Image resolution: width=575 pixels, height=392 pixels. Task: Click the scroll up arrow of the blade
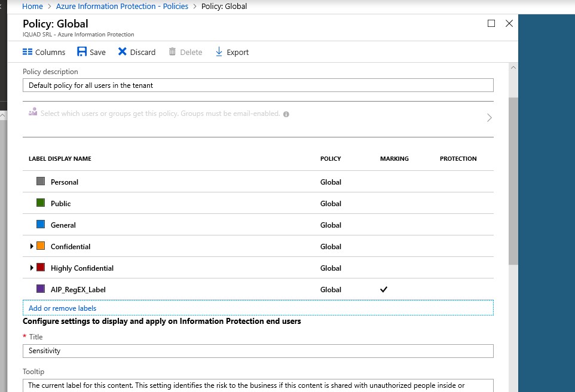point(513,68)
